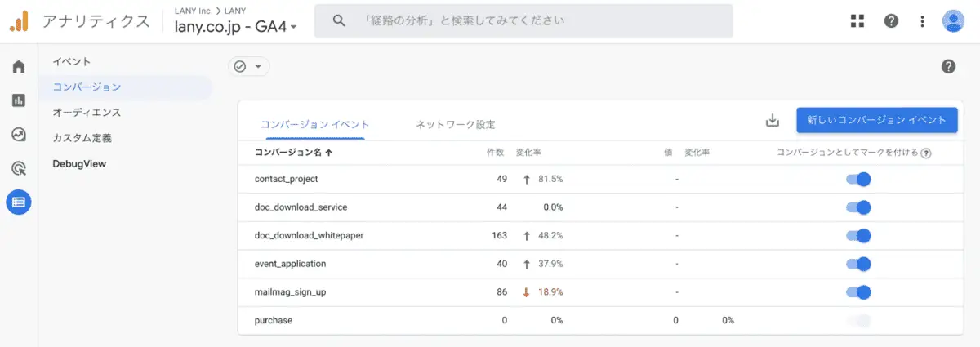The height and width of the screenshot is (347, 980).
Task: Click the Configure table icon in sidebar
Action: click(18, 202)
